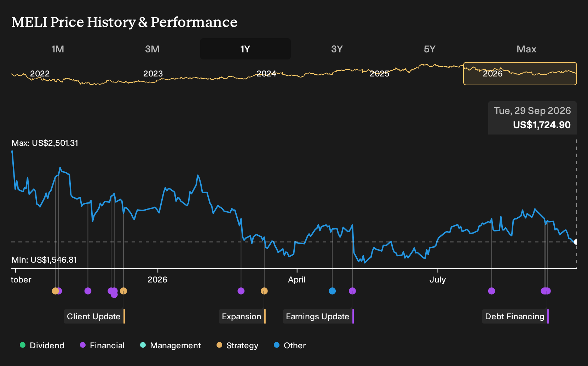Click 2022 on the overview timeline
Viewport: 588px width, 366px height.
[x=40, y=74]
